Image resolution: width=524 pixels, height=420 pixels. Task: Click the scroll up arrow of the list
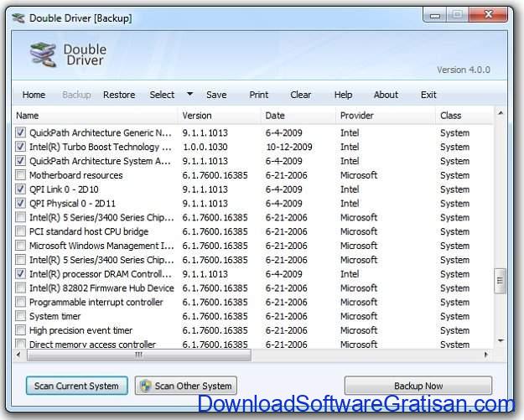(x=501, y=113)
